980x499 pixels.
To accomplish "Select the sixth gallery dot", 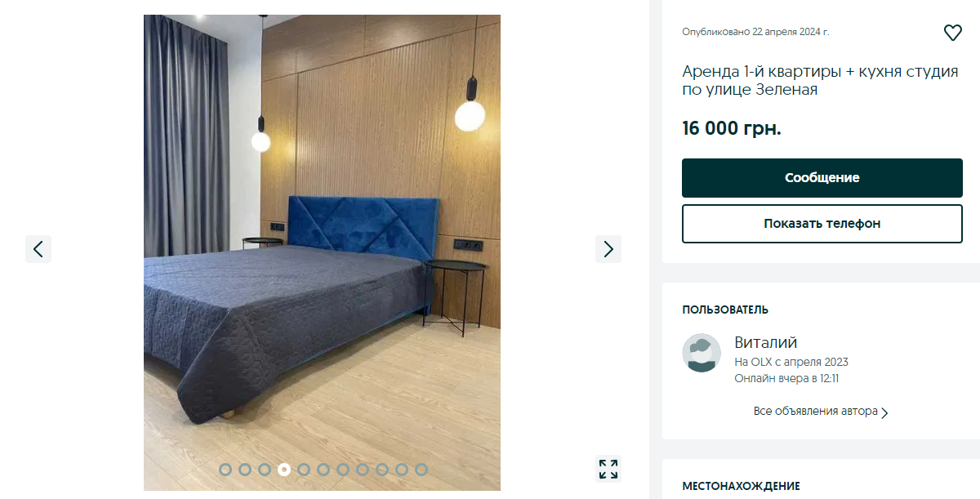I will click(323, 470).
